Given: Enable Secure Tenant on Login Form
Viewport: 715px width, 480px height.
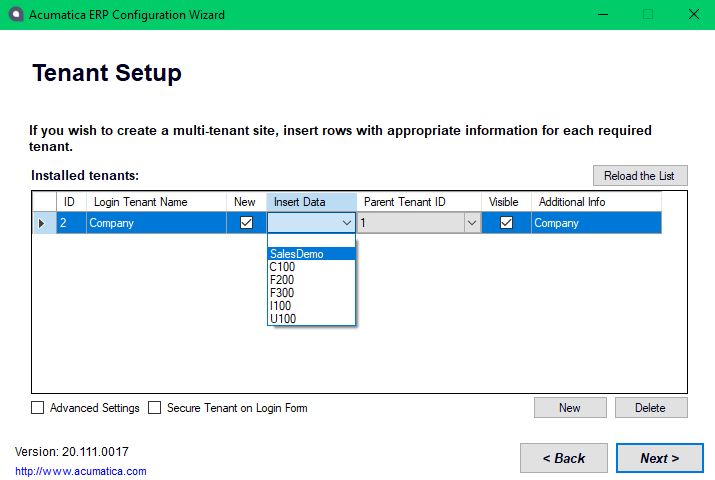Looking at the screenshot, I should pos(155,408).
